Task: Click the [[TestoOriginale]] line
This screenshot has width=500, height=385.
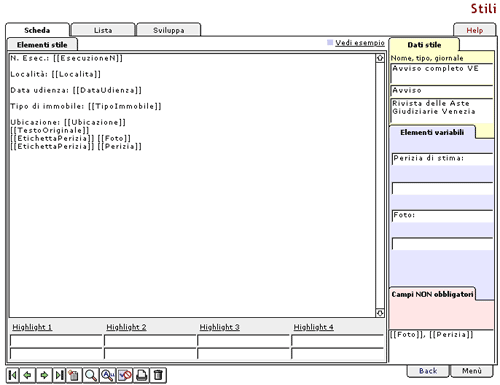Action: tap(50, 130)
